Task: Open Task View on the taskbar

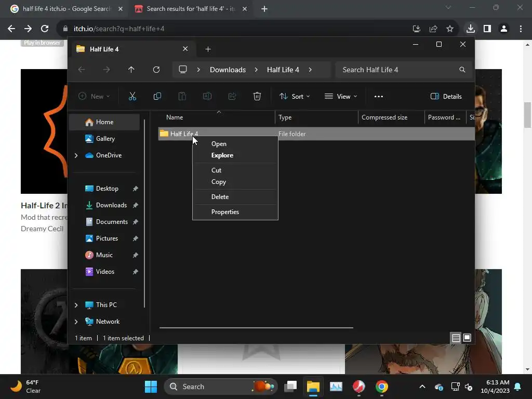Action: coord(290,387)
